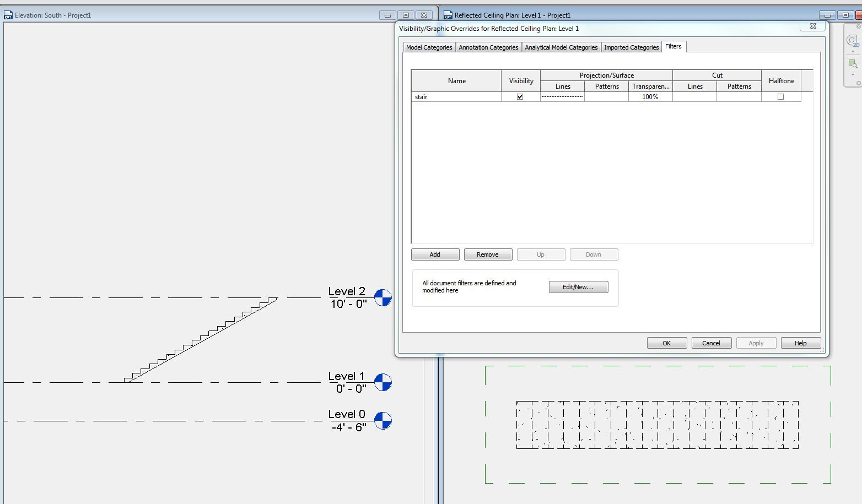Activate the Zoom in Region tool
Viewport: 862px width, 504px height.
click(x=853, y=64)
